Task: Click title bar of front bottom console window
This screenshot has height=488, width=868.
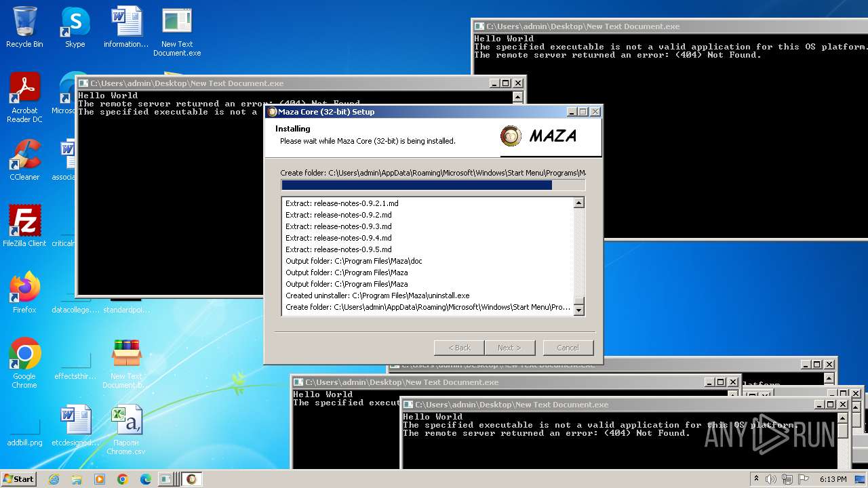Action: click(625, 405)
